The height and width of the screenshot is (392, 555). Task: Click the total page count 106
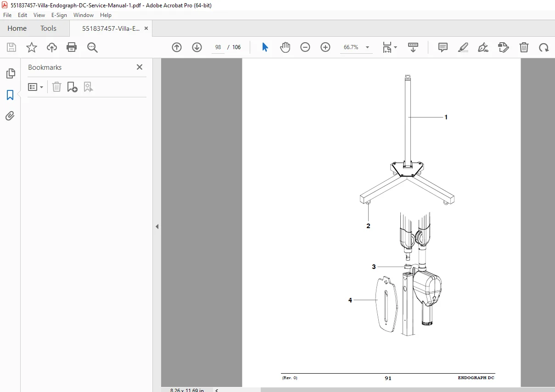[236, 47]
